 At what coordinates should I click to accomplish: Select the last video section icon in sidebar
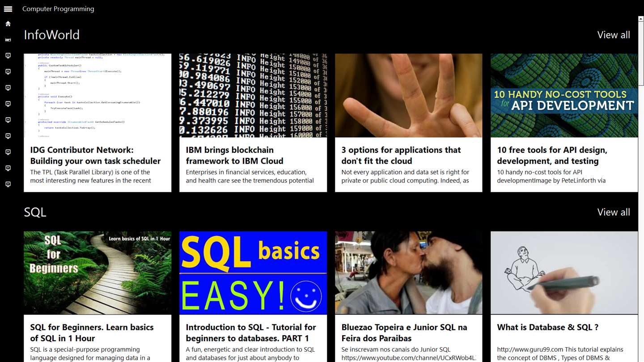[x=8, y=185]
